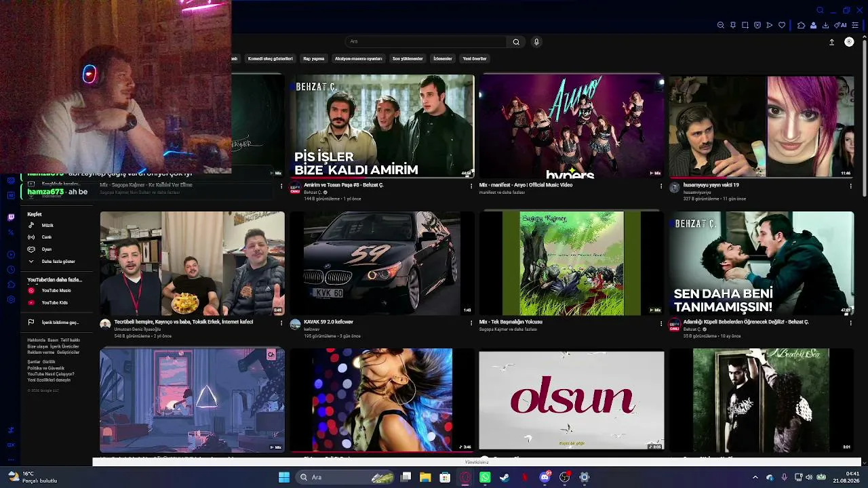
Task: Open more options for 'KAVAK 59 2.0 kefcwav'
Action: (471, 323)
